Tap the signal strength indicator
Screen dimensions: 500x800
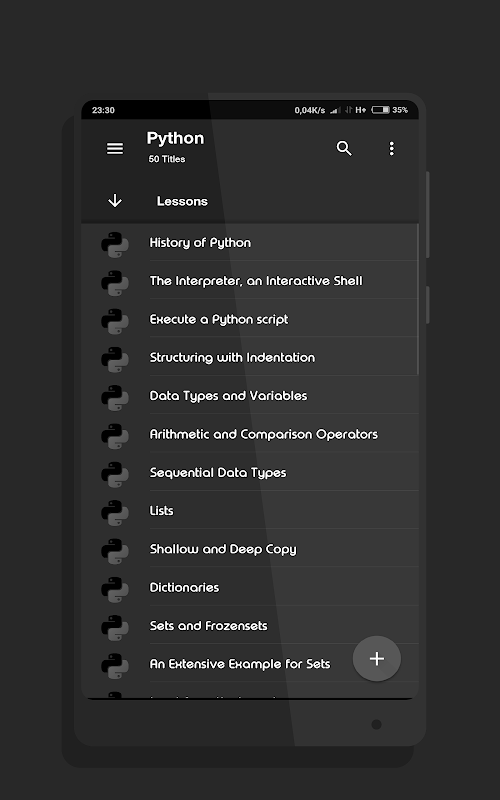(335, 110)
